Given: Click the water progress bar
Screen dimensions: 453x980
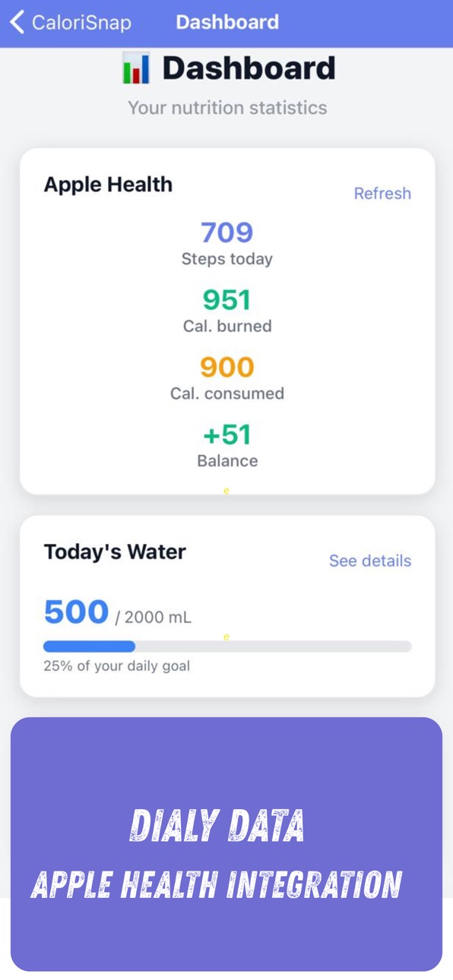Looking at the screenshot, I should click(227, 646).
